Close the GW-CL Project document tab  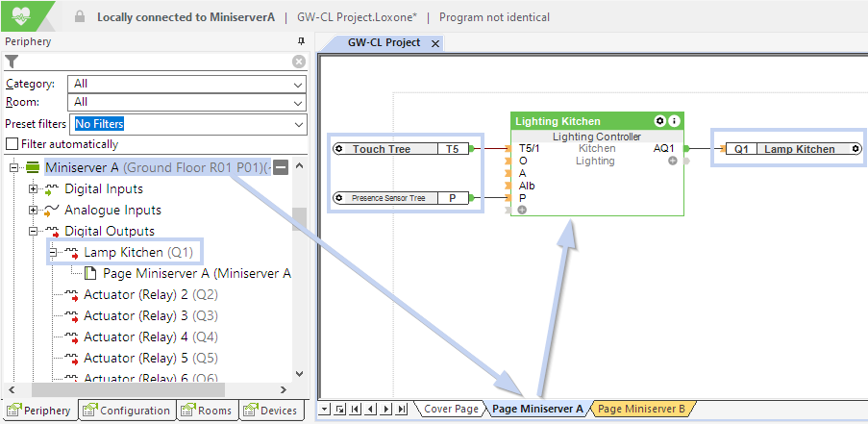click(434, 44)
